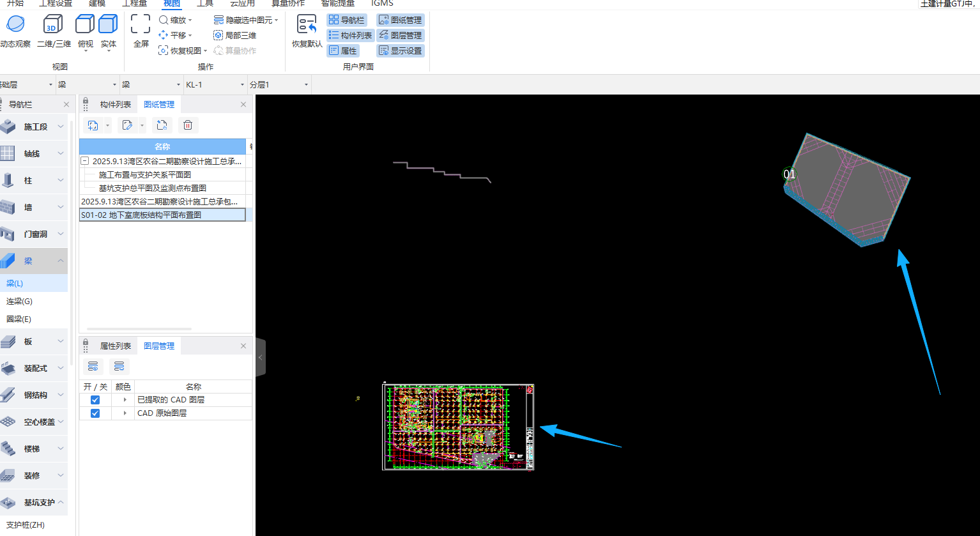Select the 平移 pan tool
The height and width of the screenshot is (536, 980).
tap(176, 35)
